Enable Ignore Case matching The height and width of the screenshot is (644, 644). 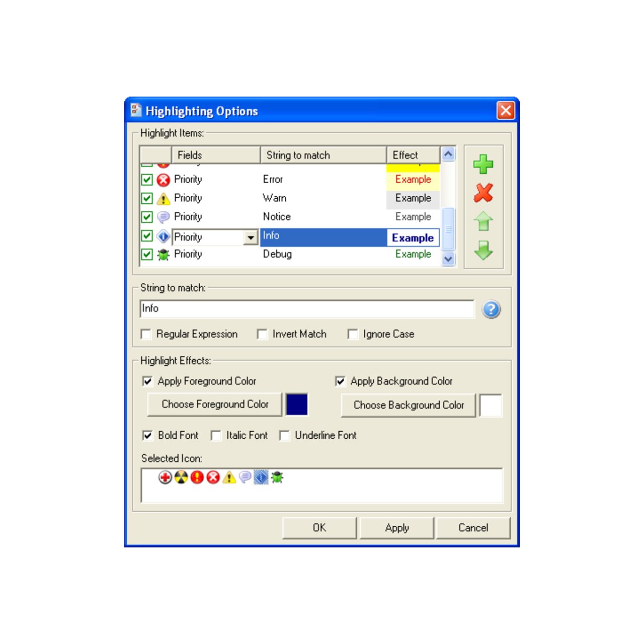[353, 334]
